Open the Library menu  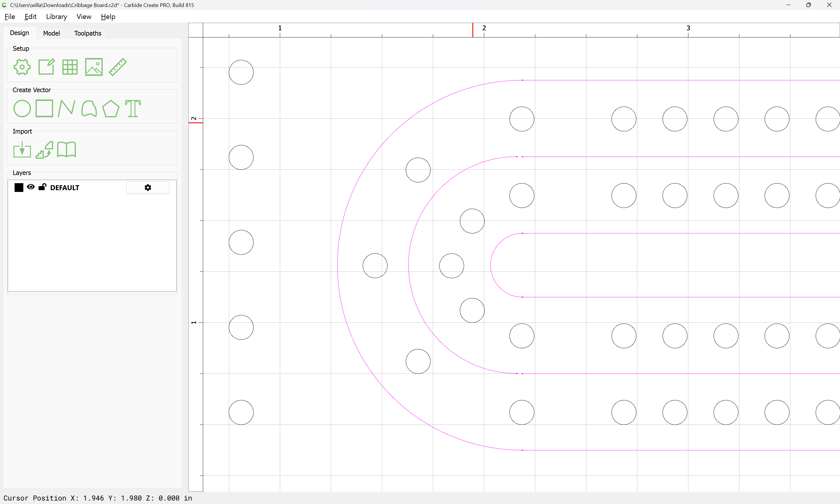56,17
